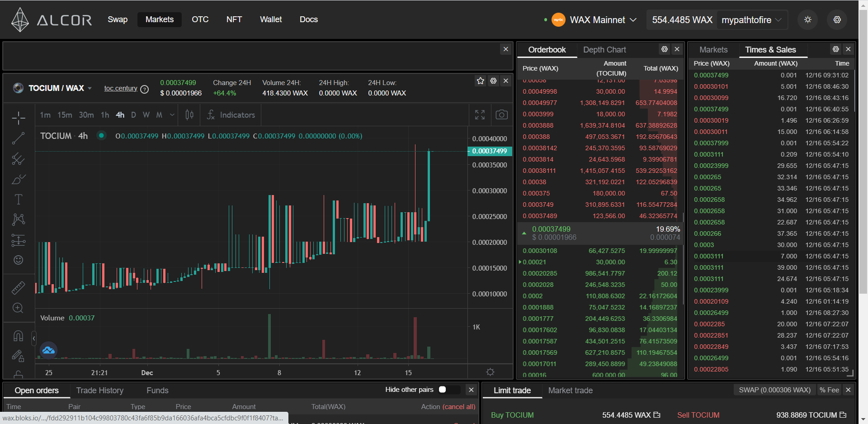Open Wallet page

point(271,19)
